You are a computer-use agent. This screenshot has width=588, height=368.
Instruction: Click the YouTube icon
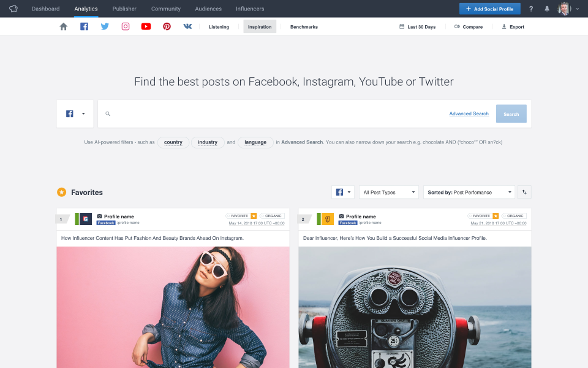tap(146, 27)
